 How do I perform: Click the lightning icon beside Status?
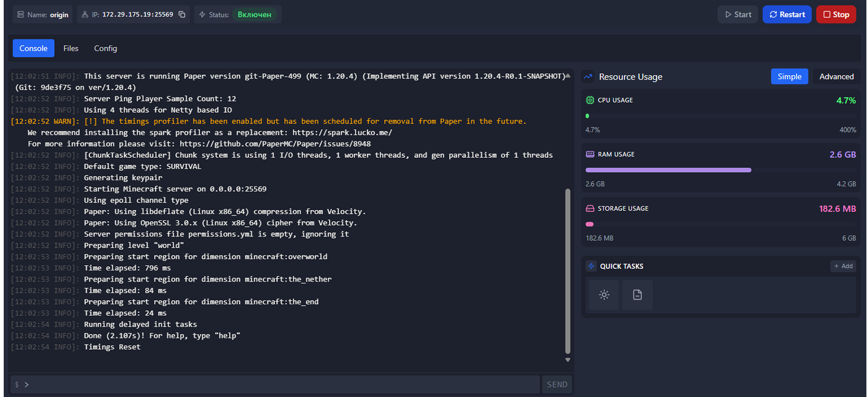(202, 14)
